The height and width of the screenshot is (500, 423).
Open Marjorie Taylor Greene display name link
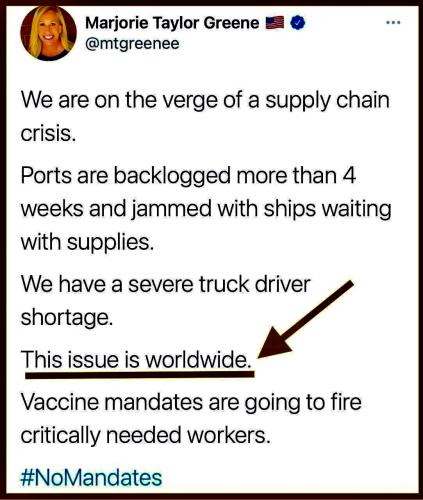tap(172, 23)
